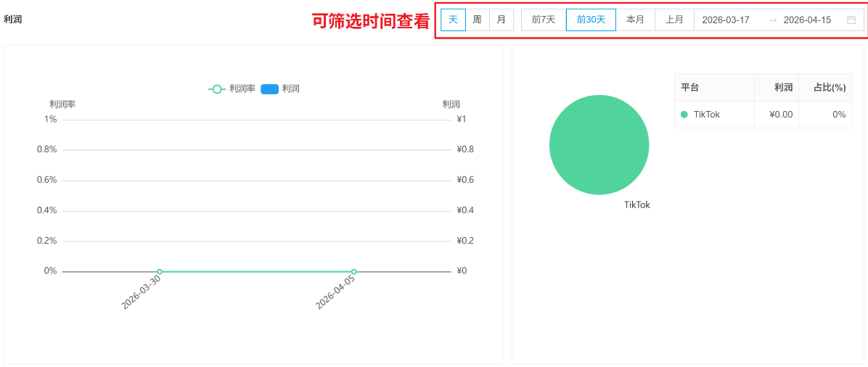This screenshot has width=868, height=367.
Task: Click the green TikTok dot in table
Action: [684, 115]
